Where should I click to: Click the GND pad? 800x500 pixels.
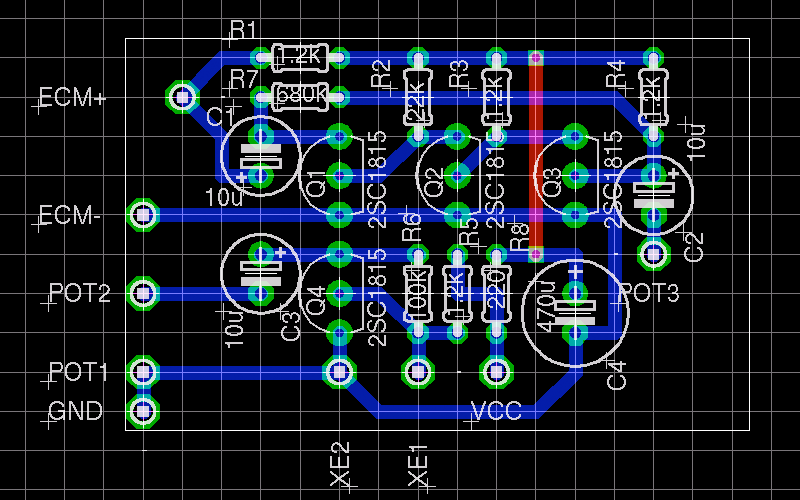144,409
